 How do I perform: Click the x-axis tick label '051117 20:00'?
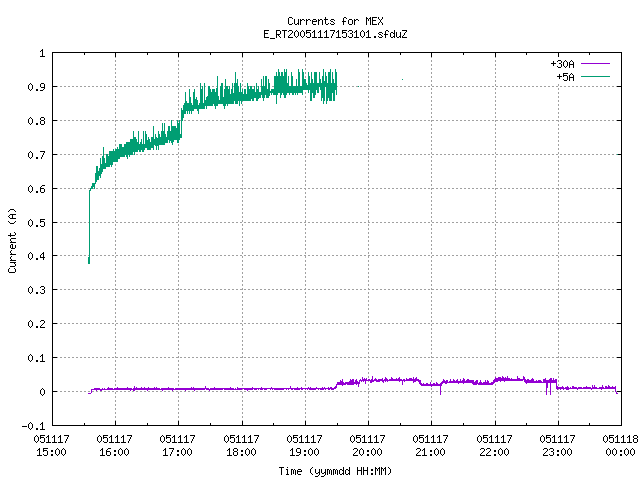pyautogui.click(x=367, y=445)
